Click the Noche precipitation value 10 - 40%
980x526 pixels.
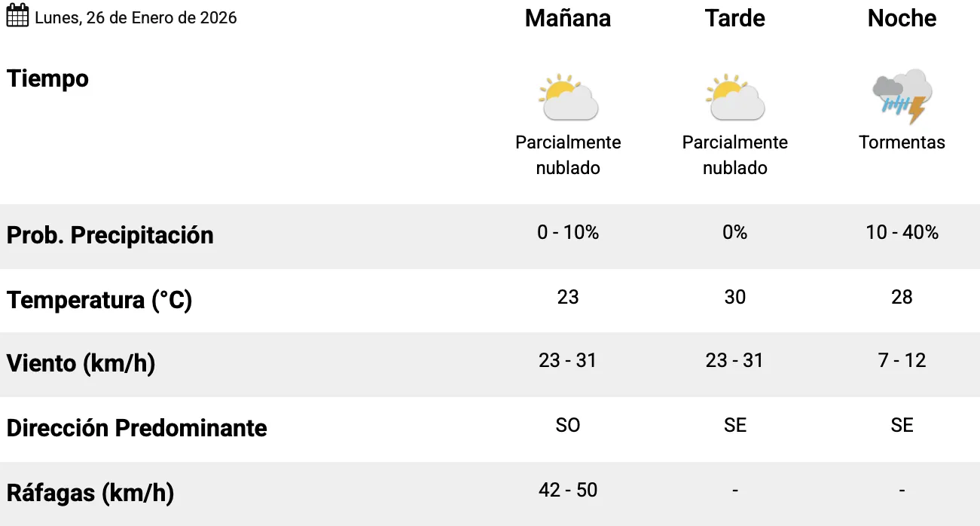coord(902,232)
